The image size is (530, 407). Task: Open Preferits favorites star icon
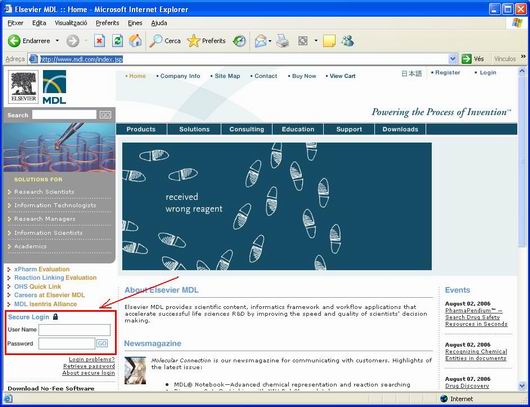pyautogui.click(x=206, y=41)
